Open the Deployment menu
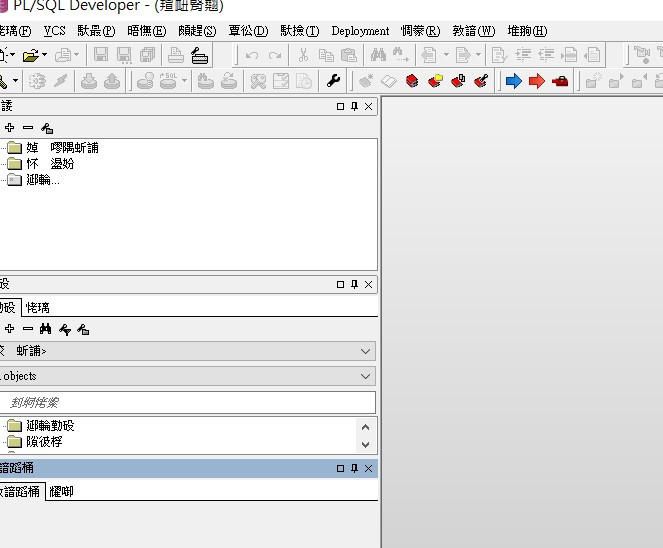Viewport: 663px width, 548px height. click(x=360, y=31)
